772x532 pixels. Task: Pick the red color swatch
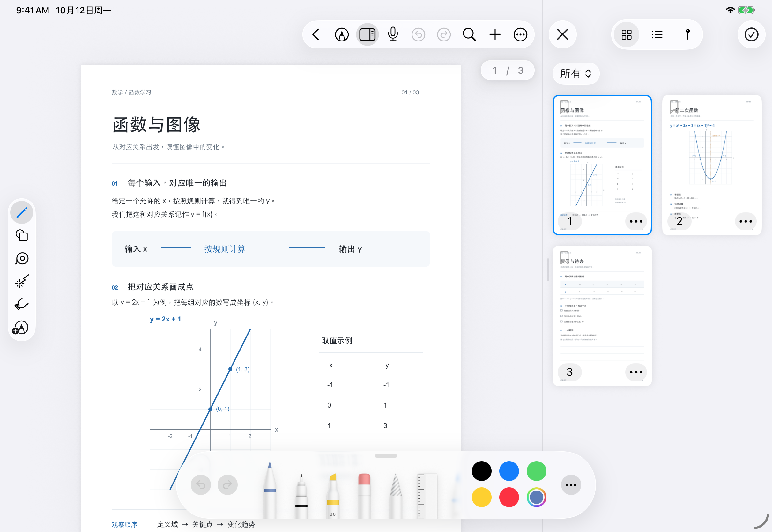click(x=509, y=497)
